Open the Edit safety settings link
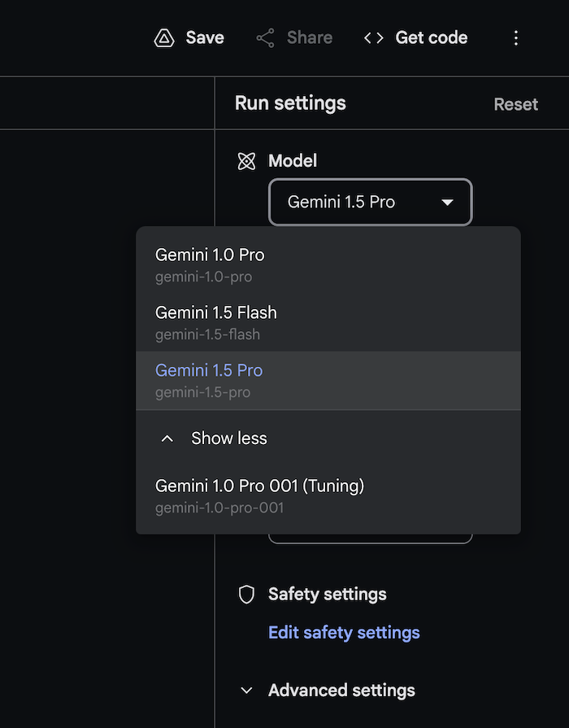 (344, 633)
